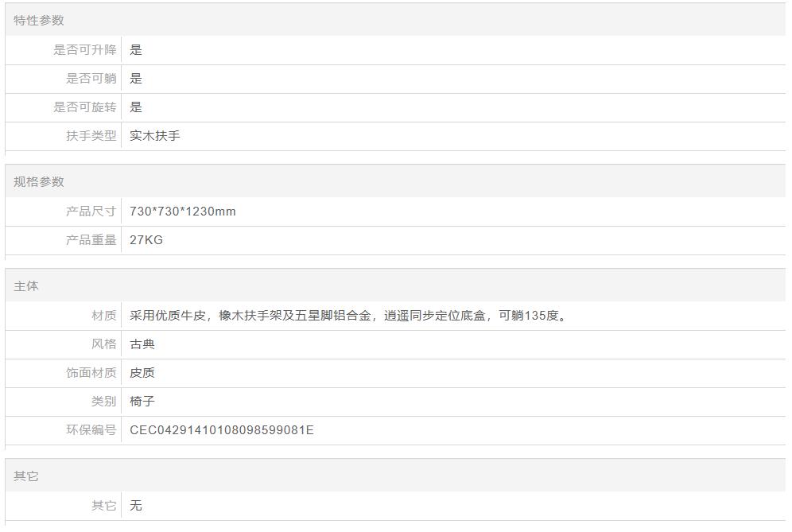Viewport: 792px width, 532px height.
Task: Select the 古典 style value
Action: point(142,344)
